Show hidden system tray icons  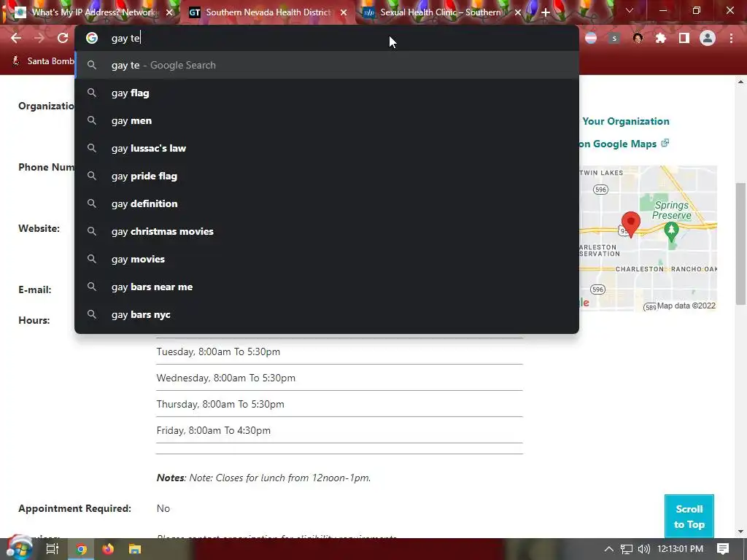click(x=608, y=549)
